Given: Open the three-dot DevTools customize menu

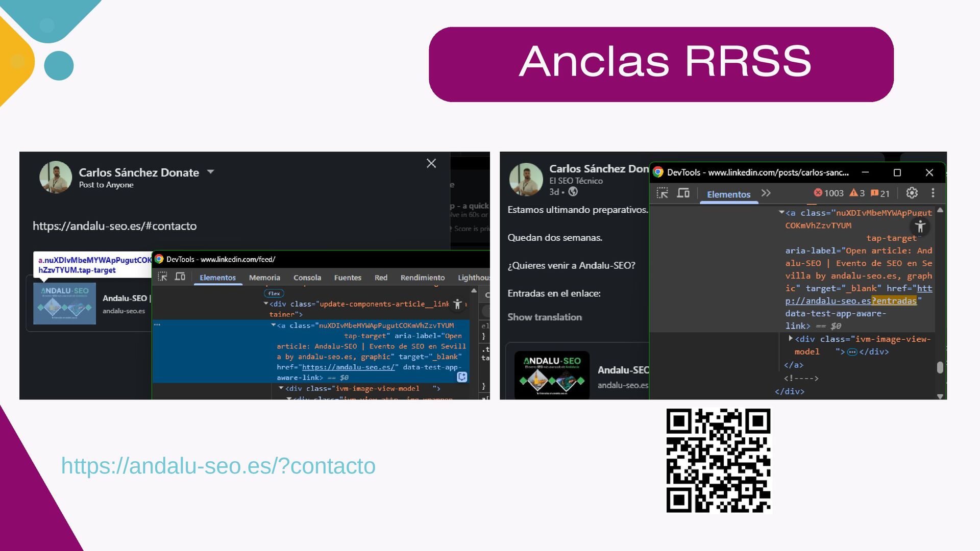Looking at the screenshot, I should [x=933, y=193].
